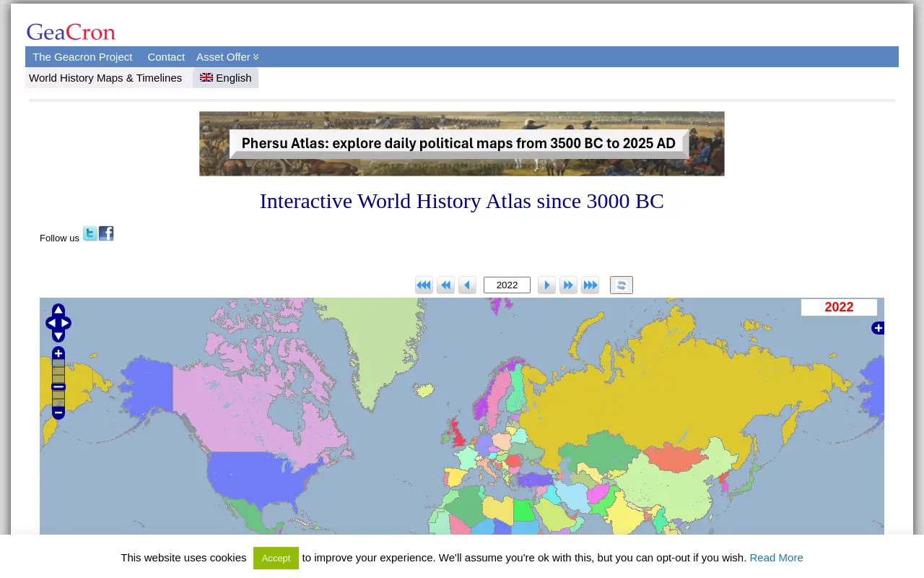Open the Asset Offer dropdown menu
The height and width of the screenshot is (578, 924).
pos(227,57)
